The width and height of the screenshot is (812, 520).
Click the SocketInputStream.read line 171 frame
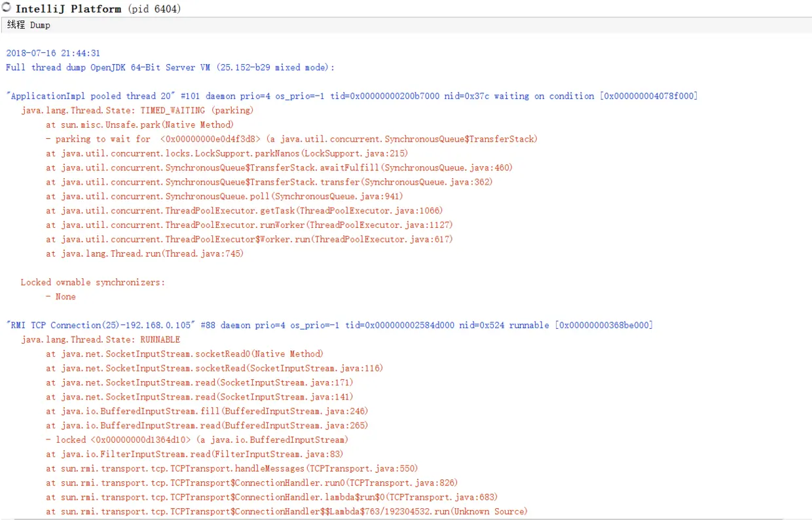(x=200, y=383)
